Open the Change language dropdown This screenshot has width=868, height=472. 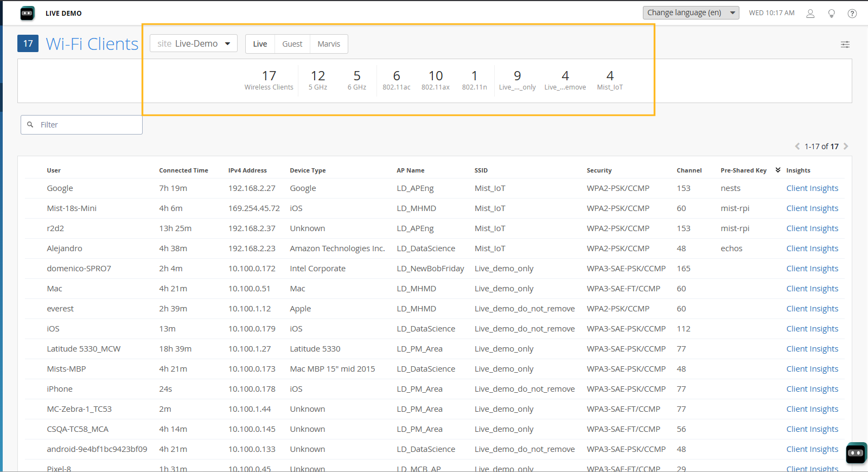click(x=691, y=12)
